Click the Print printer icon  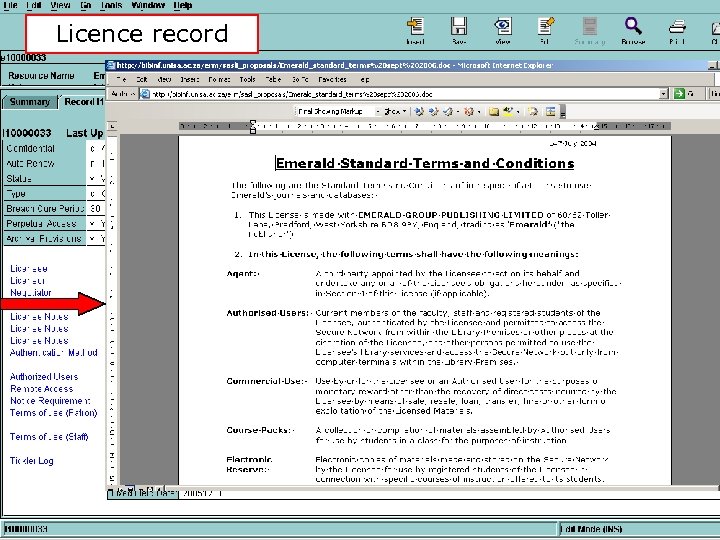click(x=677, y=27)
